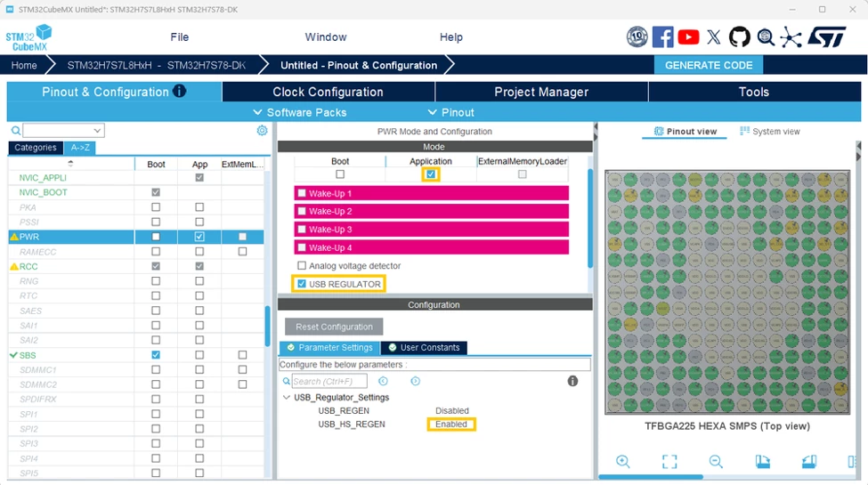
Task: Open the GitHub icon link
Action: (x=739, y=37)
